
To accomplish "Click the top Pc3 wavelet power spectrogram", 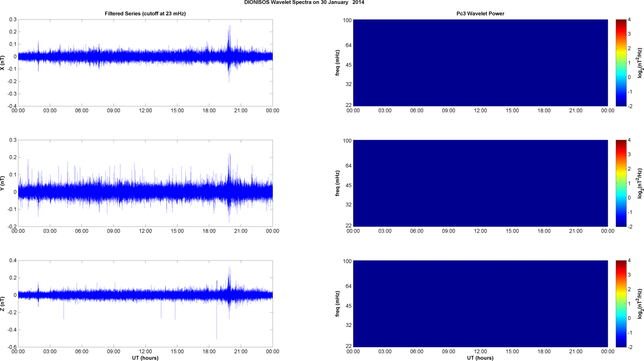I will click(480, 63).
